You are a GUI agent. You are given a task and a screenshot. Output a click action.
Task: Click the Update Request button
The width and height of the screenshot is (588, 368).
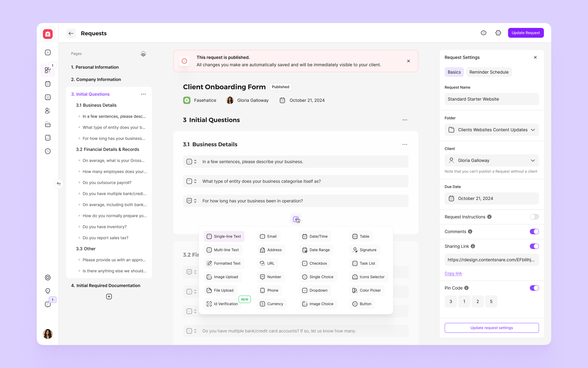point(526,33)
